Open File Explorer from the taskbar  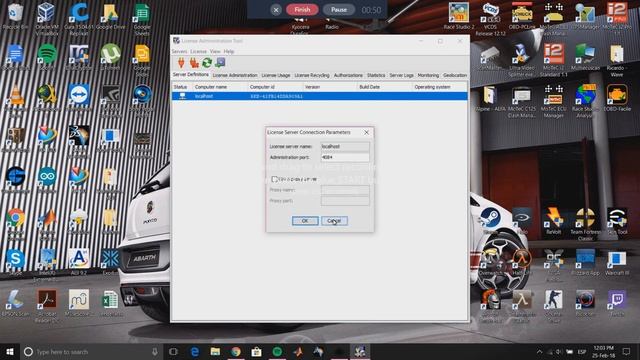point(215,351)
